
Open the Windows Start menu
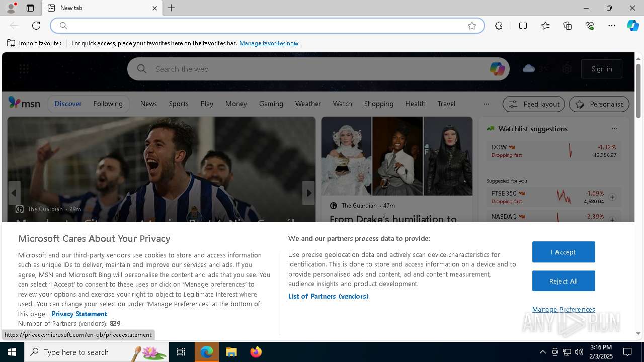12,352
